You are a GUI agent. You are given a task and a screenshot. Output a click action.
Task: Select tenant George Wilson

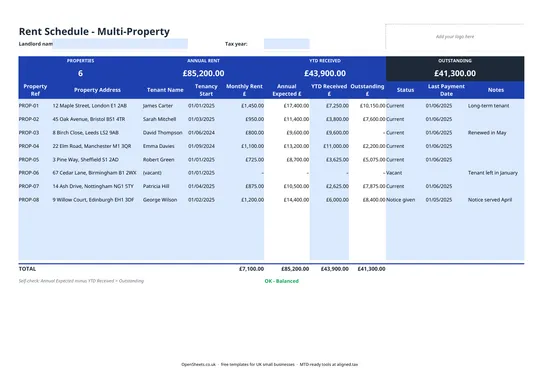click(x=160, y=199)
